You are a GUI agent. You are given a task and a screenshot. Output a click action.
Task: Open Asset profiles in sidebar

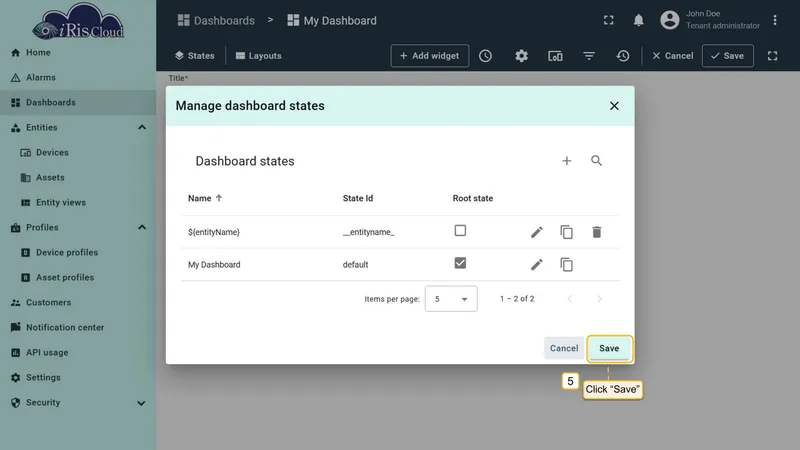click(x=78, y=278)
